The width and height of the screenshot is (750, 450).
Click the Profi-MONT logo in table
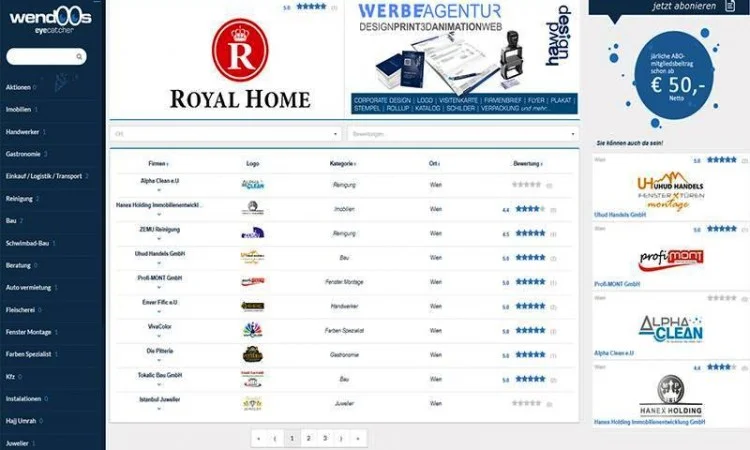pyautogui.click(x=253, y=282)
